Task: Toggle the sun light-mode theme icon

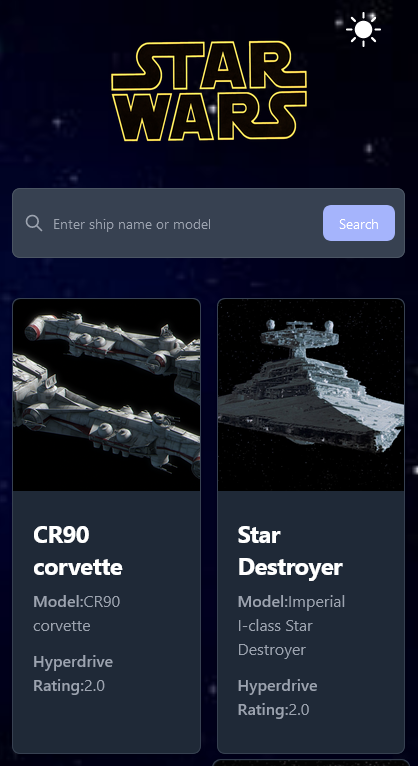Action: point(363,29)
